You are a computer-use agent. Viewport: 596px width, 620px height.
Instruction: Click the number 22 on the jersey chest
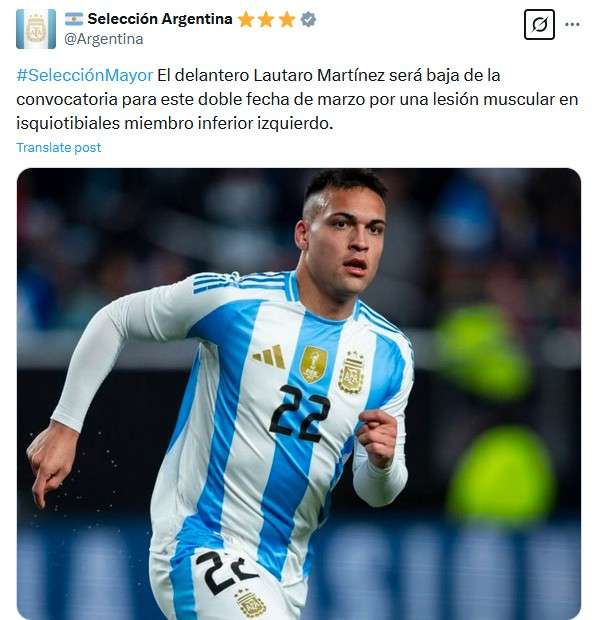(299, 413)
